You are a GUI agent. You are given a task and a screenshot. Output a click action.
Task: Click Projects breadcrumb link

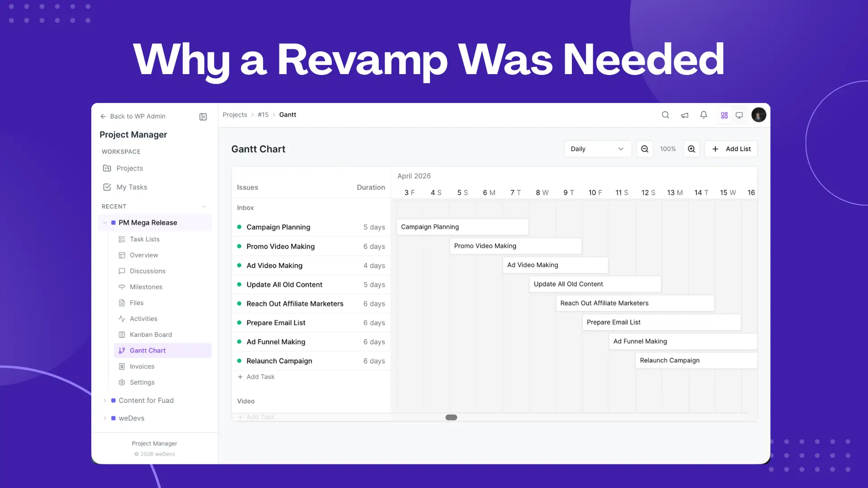click(x=235, y=115)
